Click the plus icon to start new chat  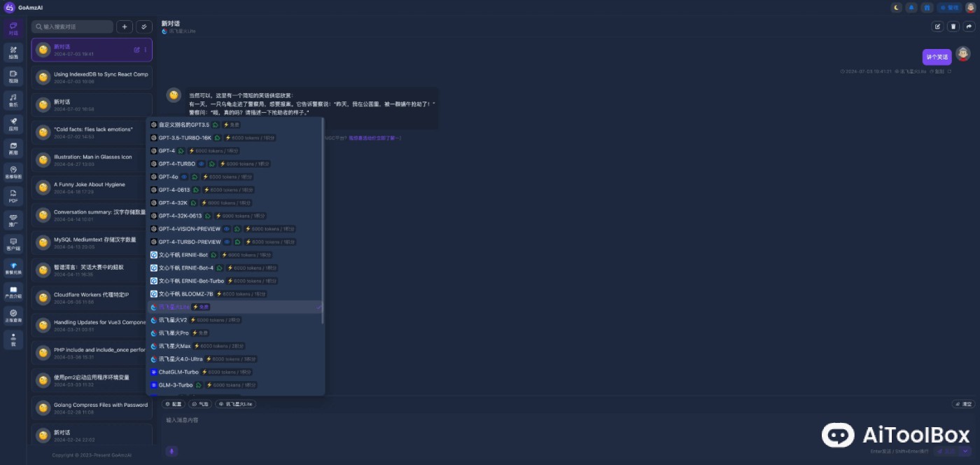coord(124,27)
